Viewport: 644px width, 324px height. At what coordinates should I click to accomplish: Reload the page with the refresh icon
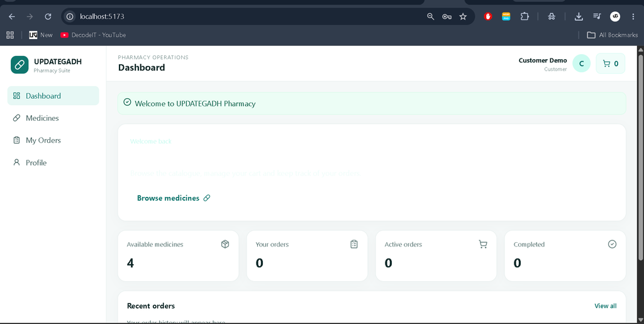click(x=48, y=16)
